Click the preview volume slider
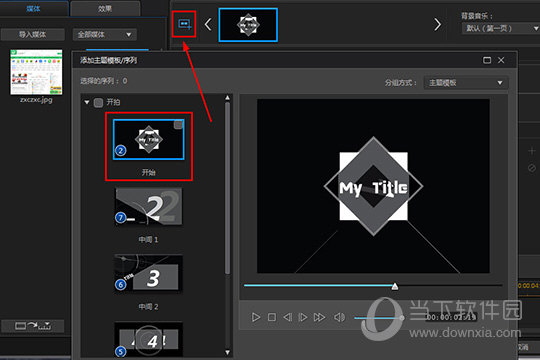 click(379, 318)
